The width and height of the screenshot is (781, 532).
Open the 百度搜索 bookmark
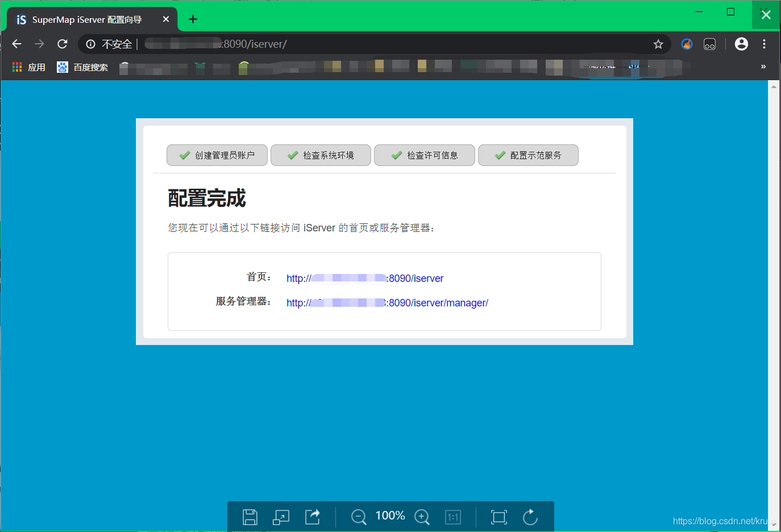click(x=82, y=67)
